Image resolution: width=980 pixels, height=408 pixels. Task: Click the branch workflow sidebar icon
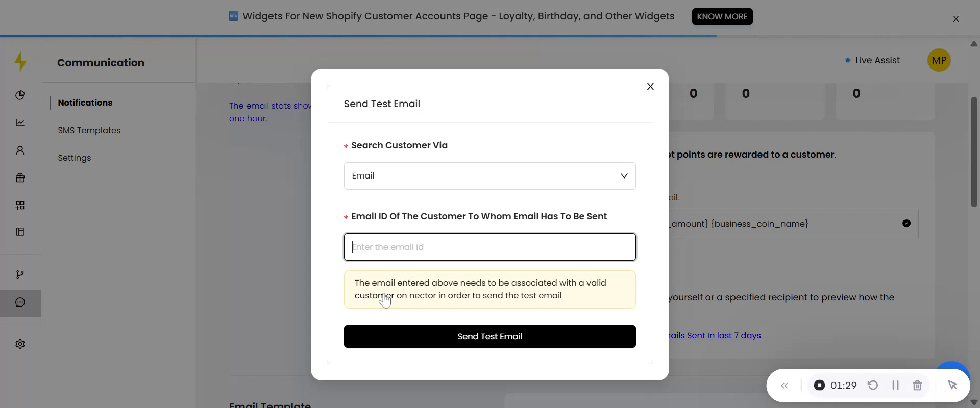click(x=20, y=275)
